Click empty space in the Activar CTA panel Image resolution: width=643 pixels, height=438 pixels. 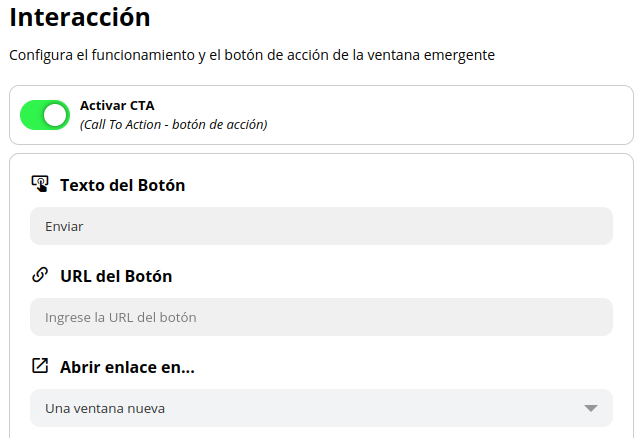coord(450,115)
